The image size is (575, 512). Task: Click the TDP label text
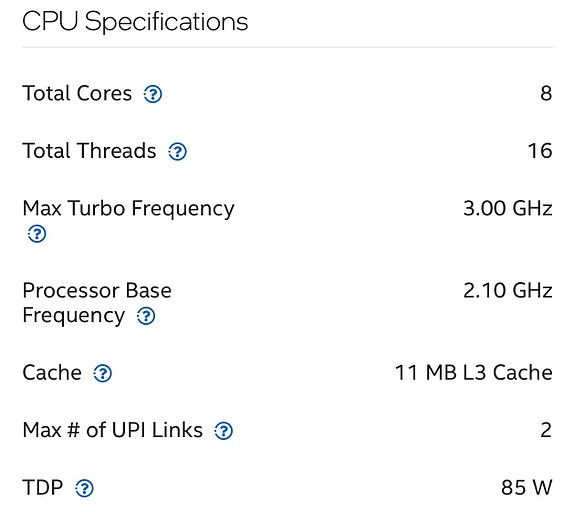point(43,487)
